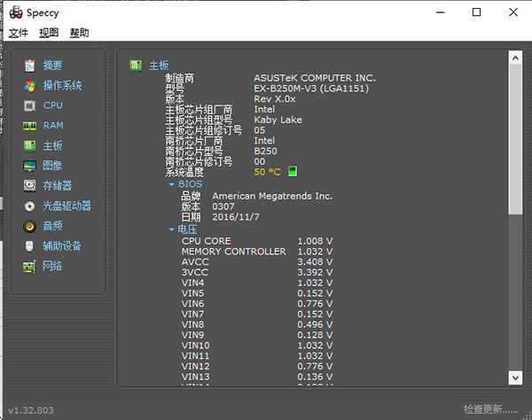Click the green temperature indicator beside 50 °C
532x420 pixels.
pos(293,172)
